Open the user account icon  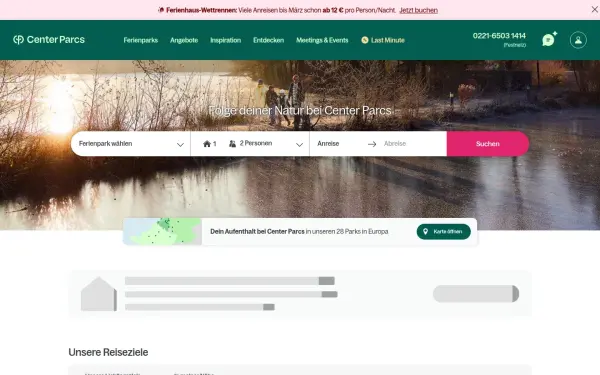tap(578, 40)
